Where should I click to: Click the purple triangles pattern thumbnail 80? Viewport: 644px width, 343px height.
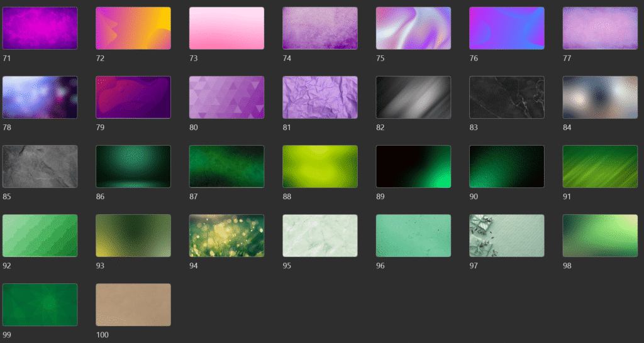coord(226,97)
